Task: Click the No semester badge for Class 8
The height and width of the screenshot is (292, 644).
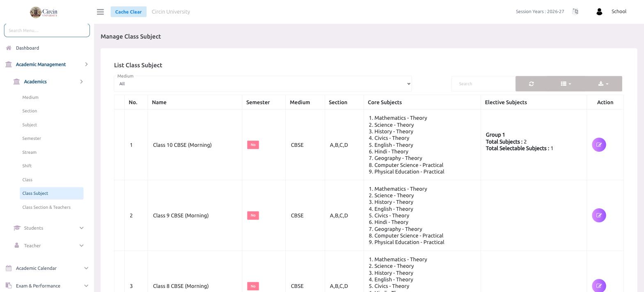Action: (x=253, y=286)
